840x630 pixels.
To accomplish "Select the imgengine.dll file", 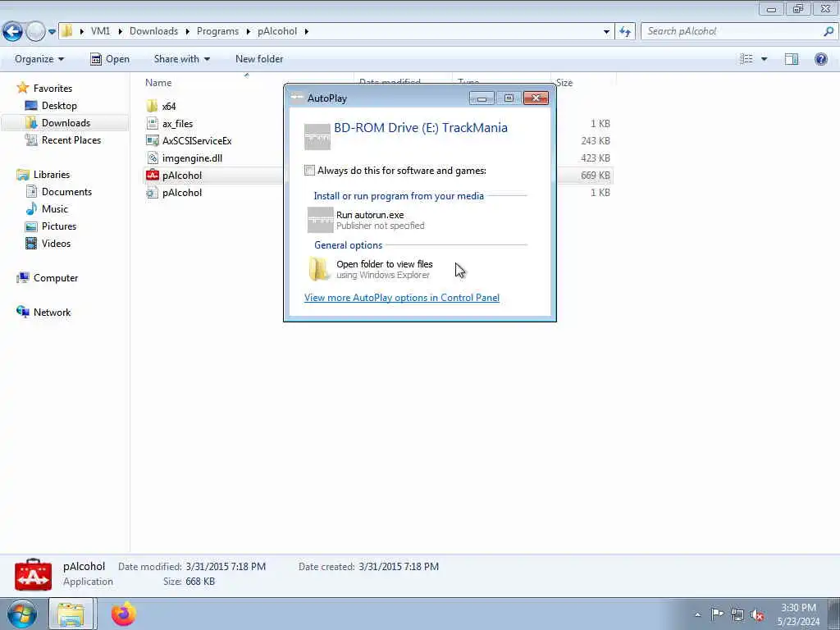I will (x=192, y=158).
